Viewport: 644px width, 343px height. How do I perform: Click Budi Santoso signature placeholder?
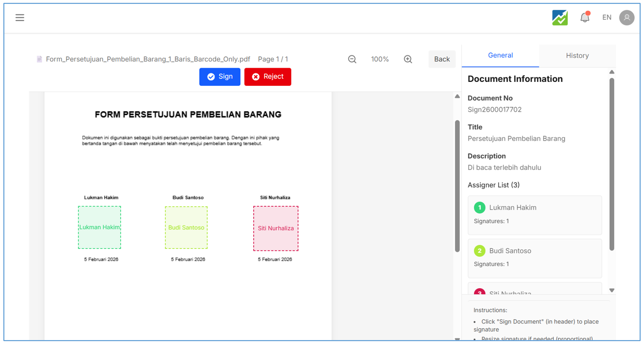pos(186,227)
